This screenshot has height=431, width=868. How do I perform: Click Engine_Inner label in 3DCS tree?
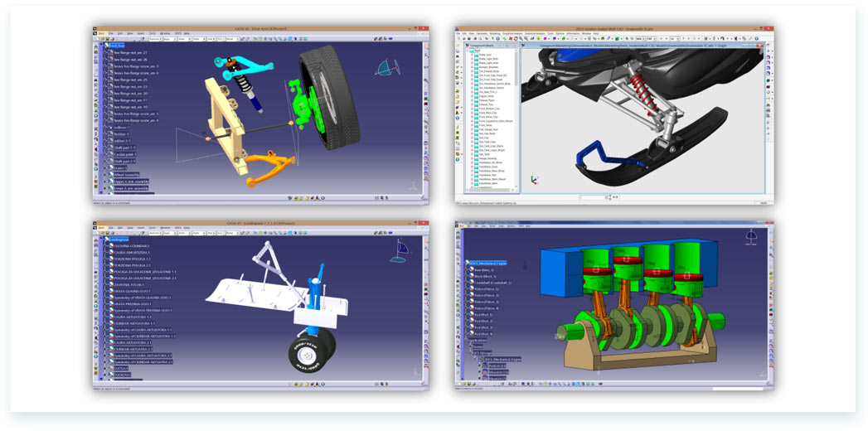pos(487,96)
